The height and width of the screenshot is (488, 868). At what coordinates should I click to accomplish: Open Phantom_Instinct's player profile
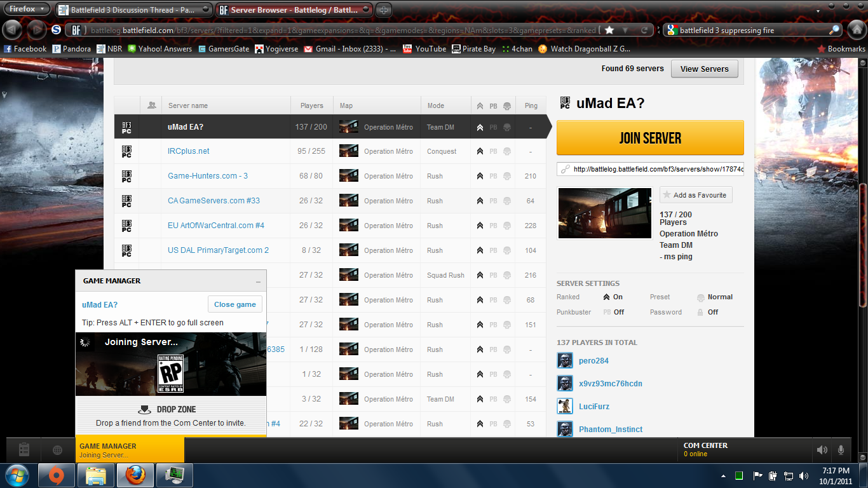pos(611,430)
